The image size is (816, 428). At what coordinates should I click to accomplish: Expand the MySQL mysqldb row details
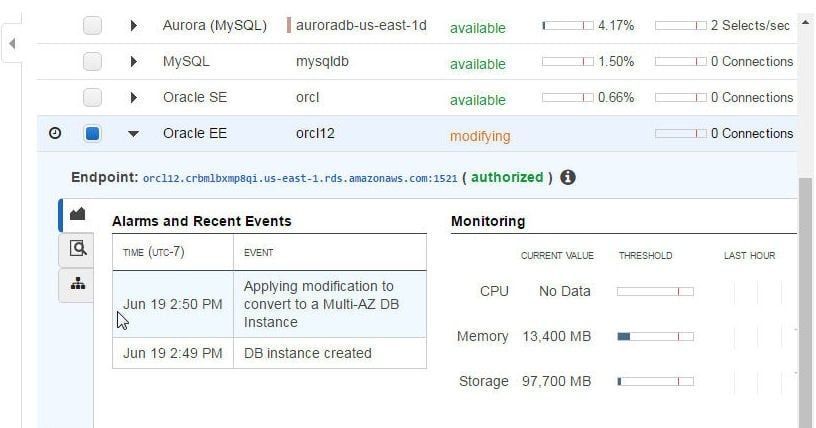click(133, 61)
